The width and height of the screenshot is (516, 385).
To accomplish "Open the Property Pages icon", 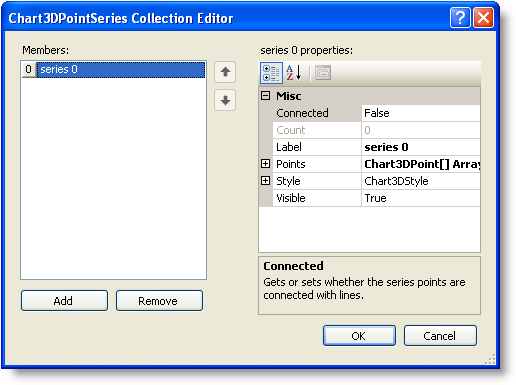I will [x=323, y=73].
